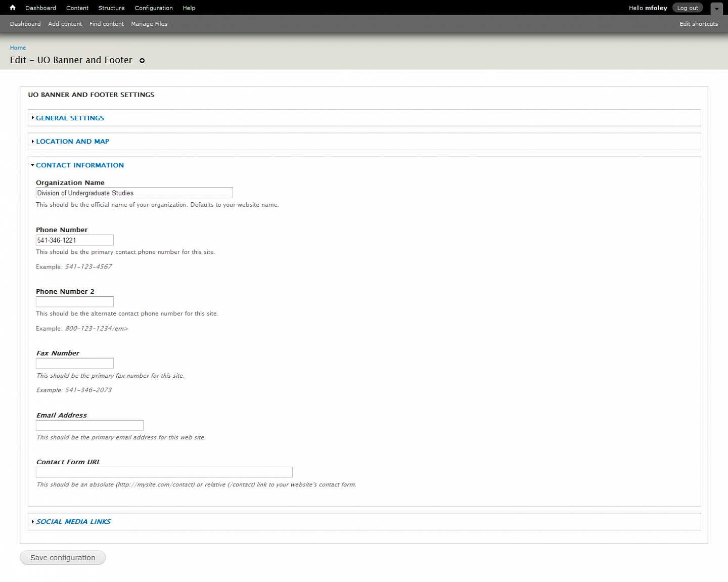Log out of the site
This screenshot has height=582, width=728.
[688, 8]
